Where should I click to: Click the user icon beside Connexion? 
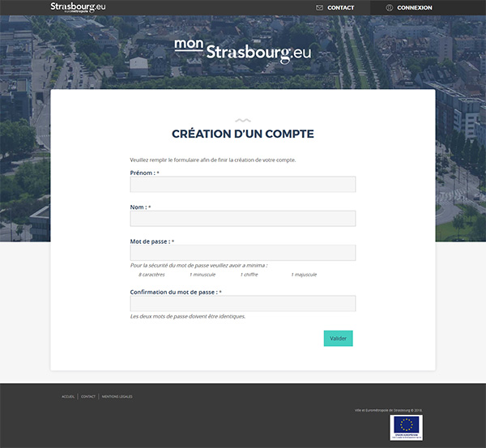(x=390, y=8)
